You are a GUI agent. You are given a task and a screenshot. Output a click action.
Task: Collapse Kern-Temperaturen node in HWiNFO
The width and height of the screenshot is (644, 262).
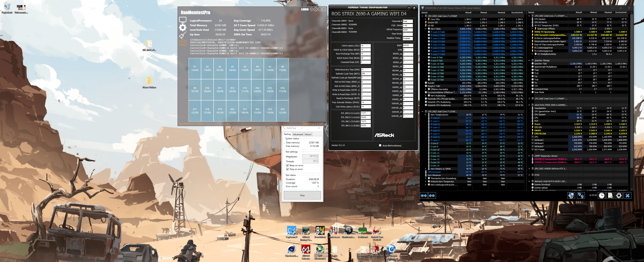(x=426, y=115)
